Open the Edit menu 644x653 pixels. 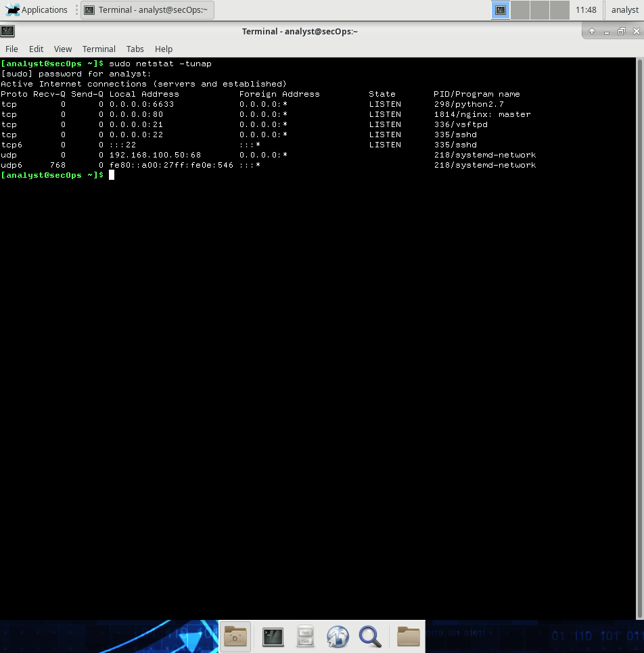(36, 49)
